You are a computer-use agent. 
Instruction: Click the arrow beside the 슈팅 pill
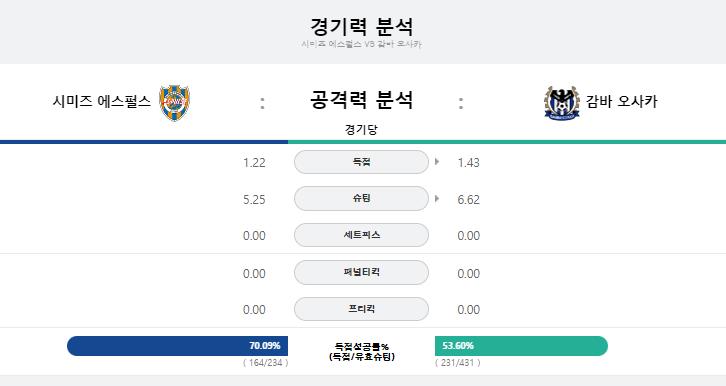point(437,199)
